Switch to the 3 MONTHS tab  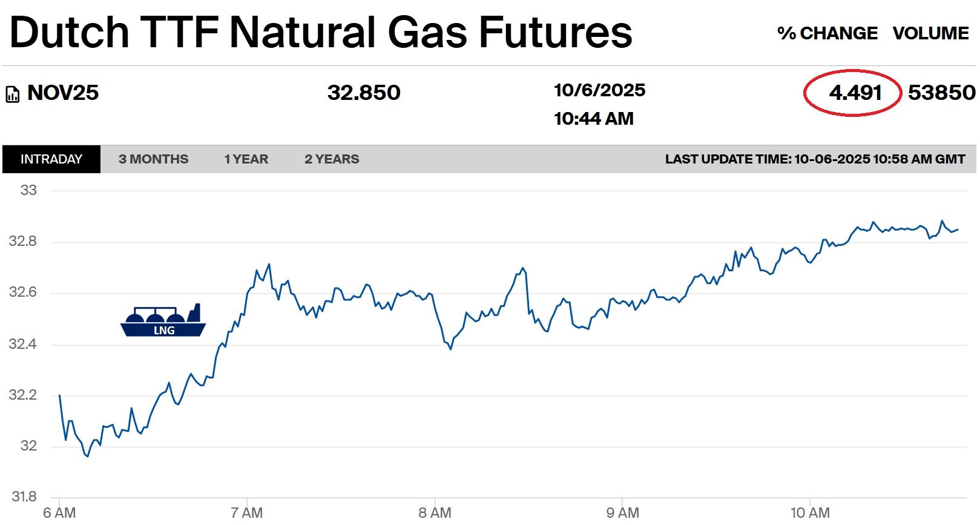[153, 159]
